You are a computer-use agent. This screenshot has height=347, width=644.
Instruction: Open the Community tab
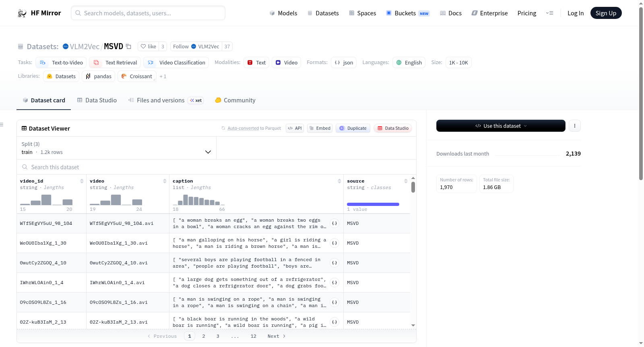pos(235,100)
